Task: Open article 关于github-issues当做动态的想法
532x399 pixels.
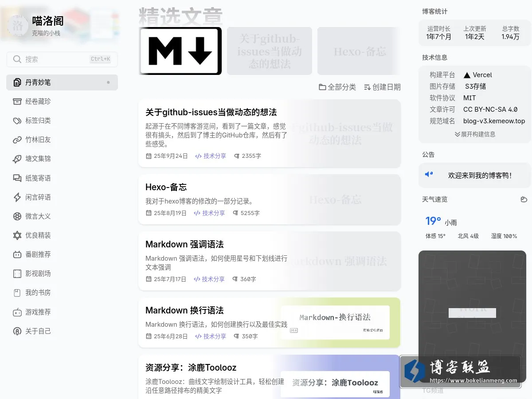Action: click(x=211, y=112)
